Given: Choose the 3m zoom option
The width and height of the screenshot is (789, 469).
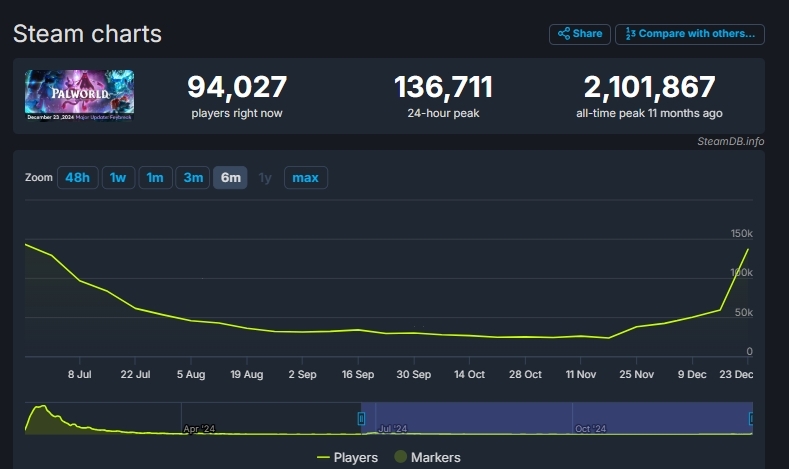Looking at the screenshot, I should click(x=192, y=178).
